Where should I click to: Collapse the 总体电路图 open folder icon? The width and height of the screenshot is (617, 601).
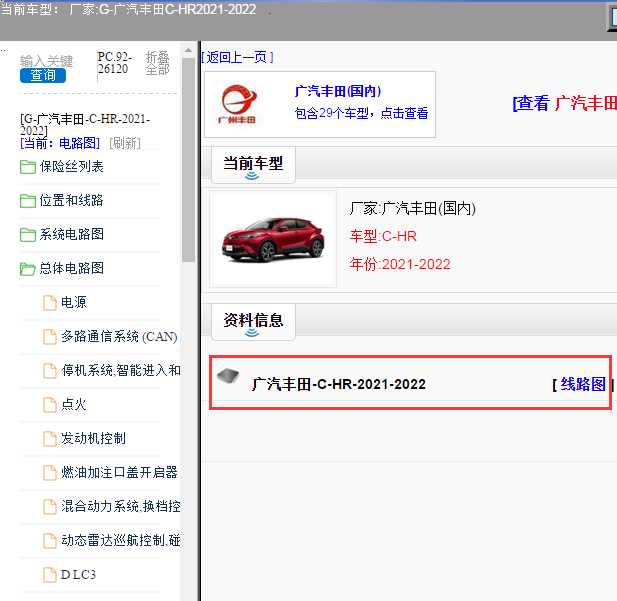[28, 269]
